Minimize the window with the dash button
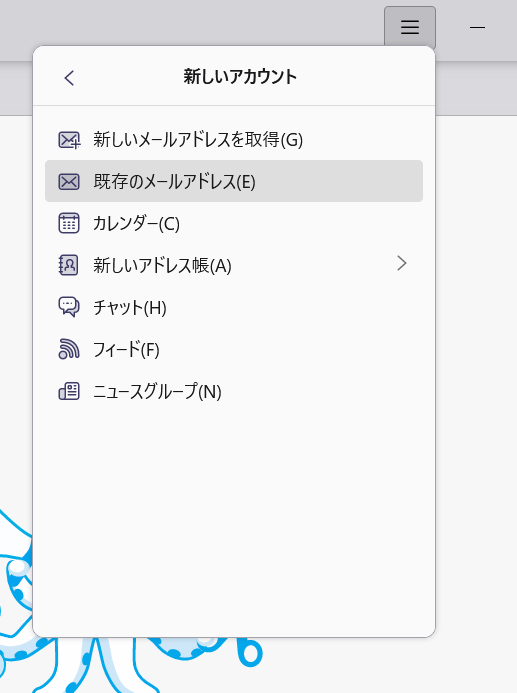 (477, 27)
